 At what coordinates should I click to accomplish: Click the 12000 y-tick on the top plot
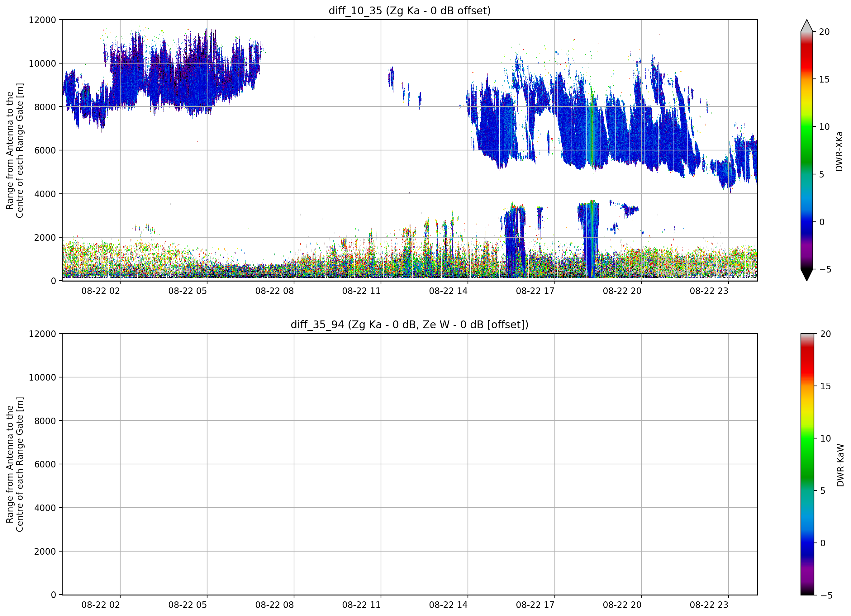(42, 20)
